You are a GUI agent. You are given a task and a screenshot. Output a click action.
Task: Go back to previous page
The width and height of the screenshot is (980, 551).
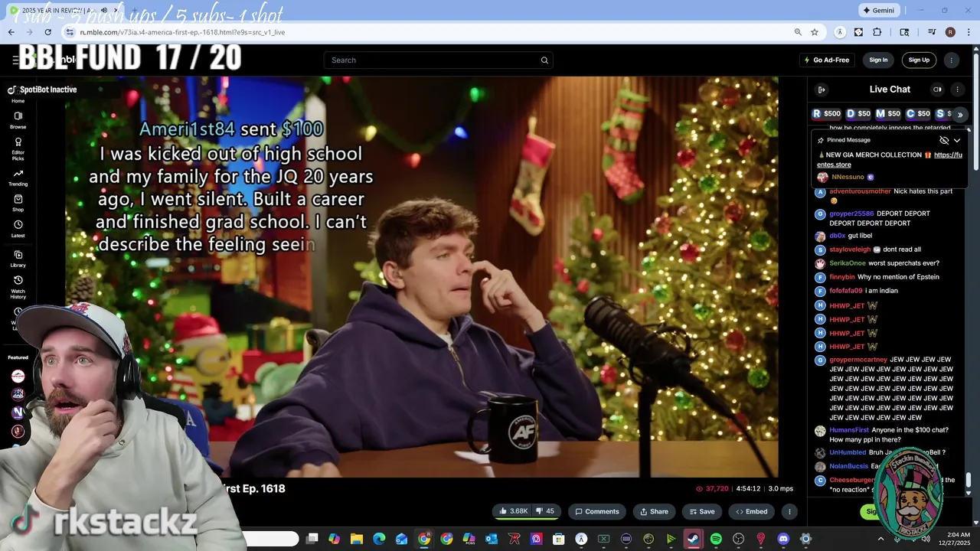pos(11,32)
